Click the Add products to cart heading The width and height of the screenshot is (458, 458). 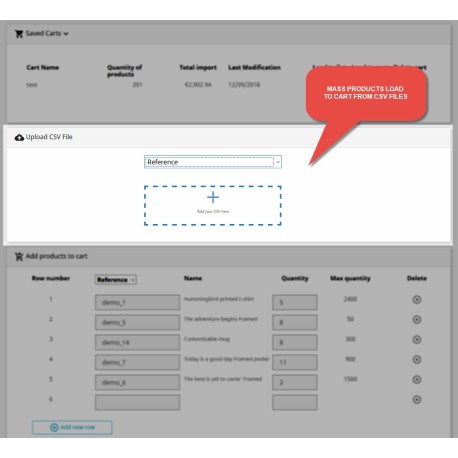57,256
